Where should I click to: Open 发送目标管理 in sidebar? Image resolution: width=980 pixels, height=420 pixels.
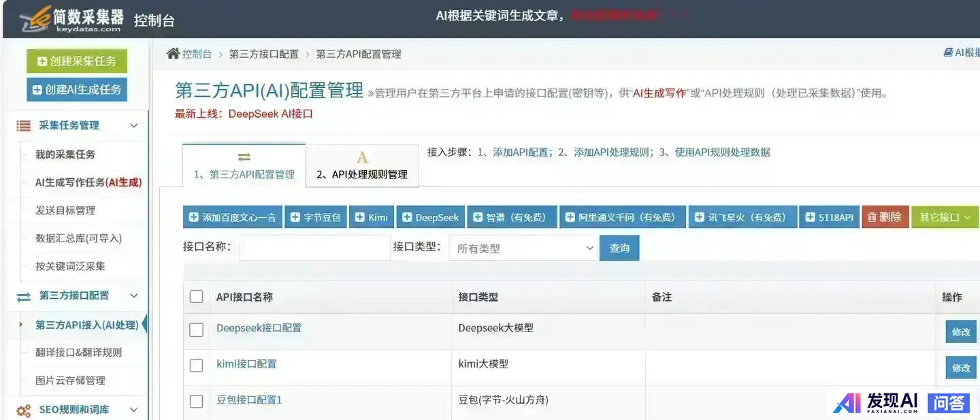click(x=65, y=210)
